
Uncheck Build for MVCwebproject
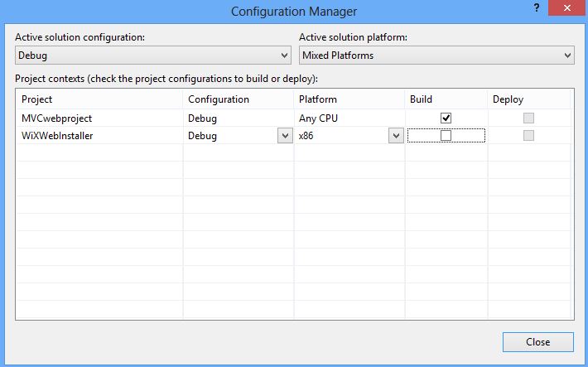[x=446, y=118]
